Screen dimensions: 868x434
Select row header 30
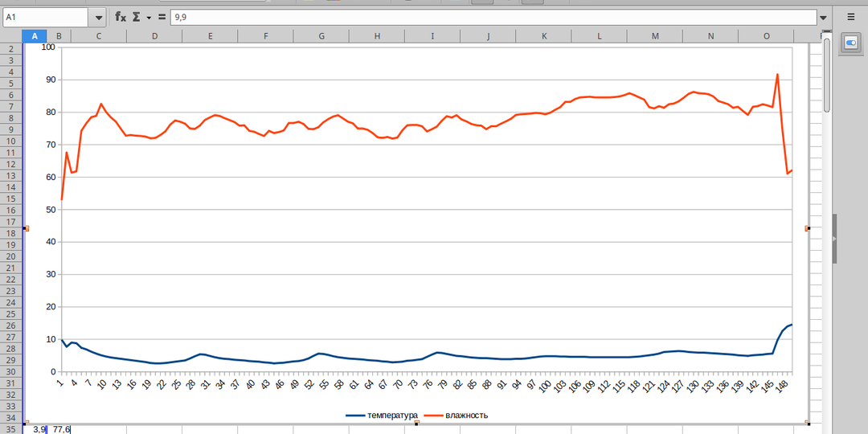coord(11,371)
